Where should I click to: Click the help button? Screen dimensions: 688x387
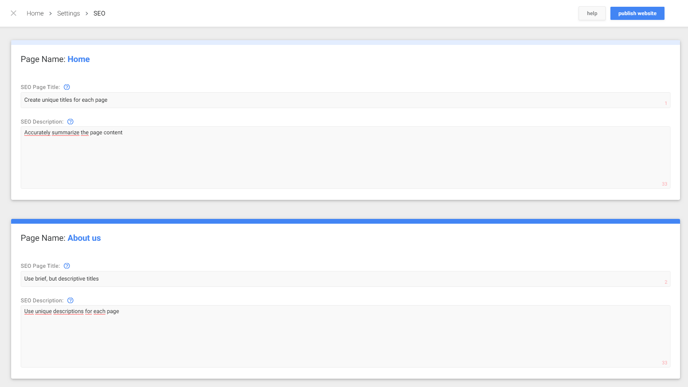click(x=592, y=13)
